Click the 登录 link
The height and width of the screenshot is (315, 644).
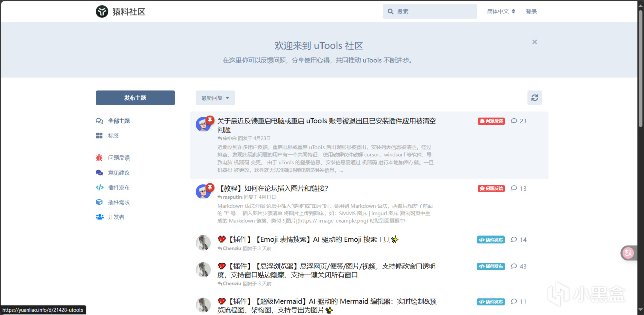point(531,11)
